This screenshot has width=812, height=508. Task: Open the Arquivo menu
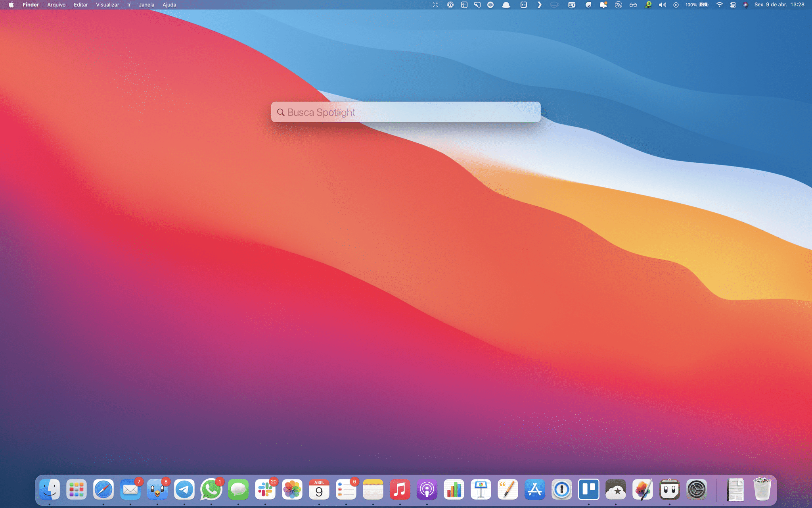coord(56,5)
